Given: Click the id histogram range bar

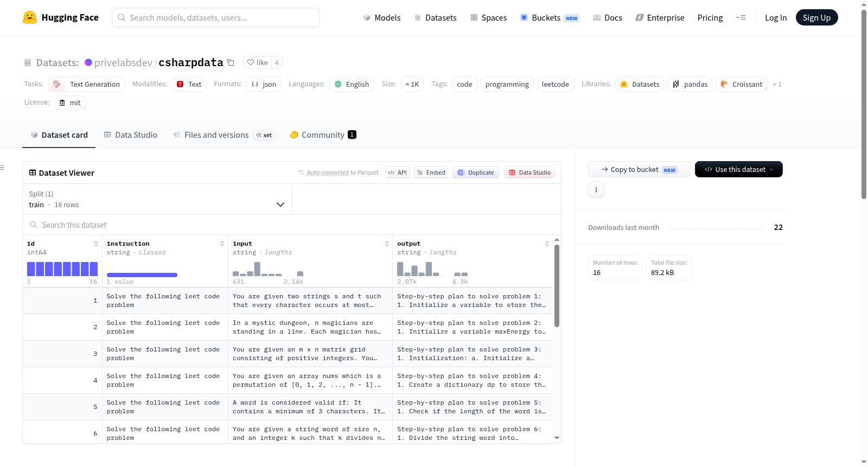Looking at the screenshot, I should click(x=62, y=269).
